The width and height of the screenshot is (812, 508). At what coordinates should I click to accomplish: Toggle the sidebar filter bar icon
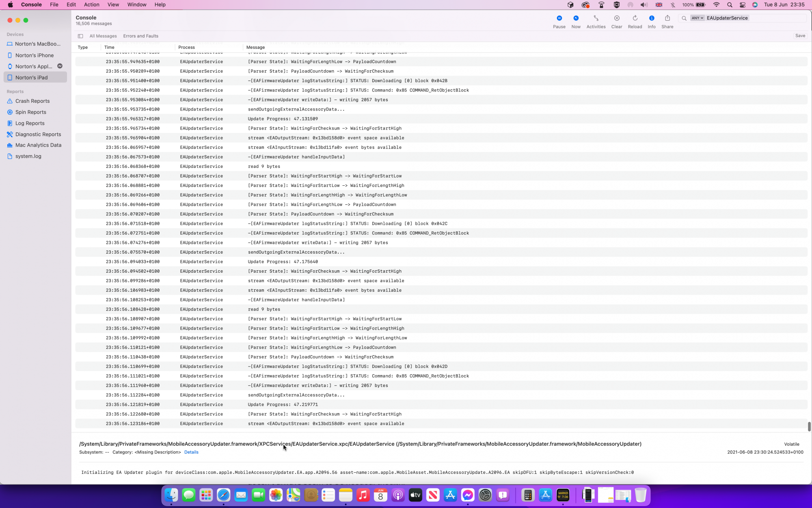(80, 36)
